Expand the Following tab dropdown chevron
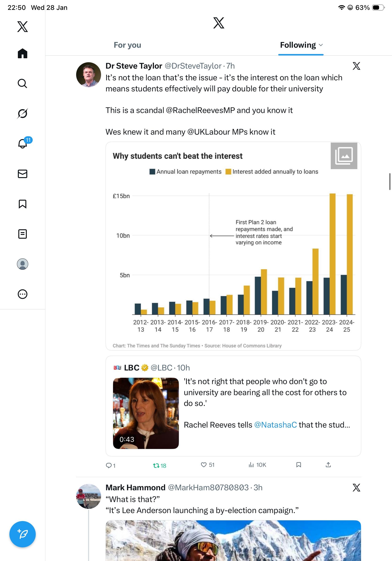Screen dimensions: 392x561 [x=321, y=45]
